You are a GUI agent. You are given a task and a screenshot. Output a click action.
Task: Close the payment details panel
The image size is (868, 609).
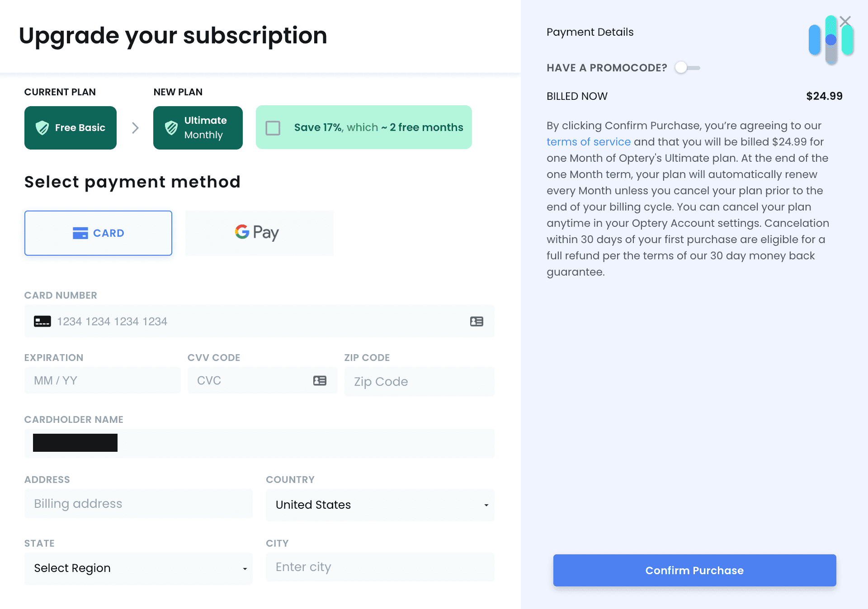tap(845, 21)
